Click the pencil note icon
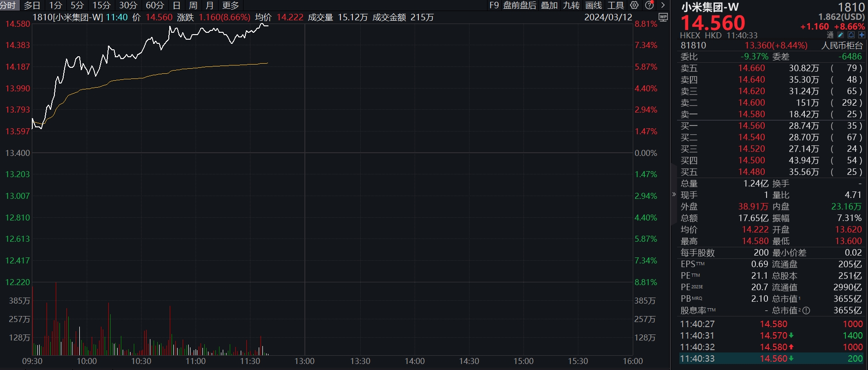 pos(841,35)
